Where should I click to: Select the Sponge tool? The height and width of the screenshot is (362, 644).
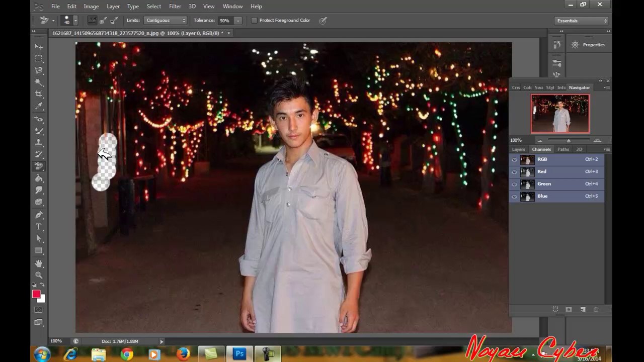[39, 202]
